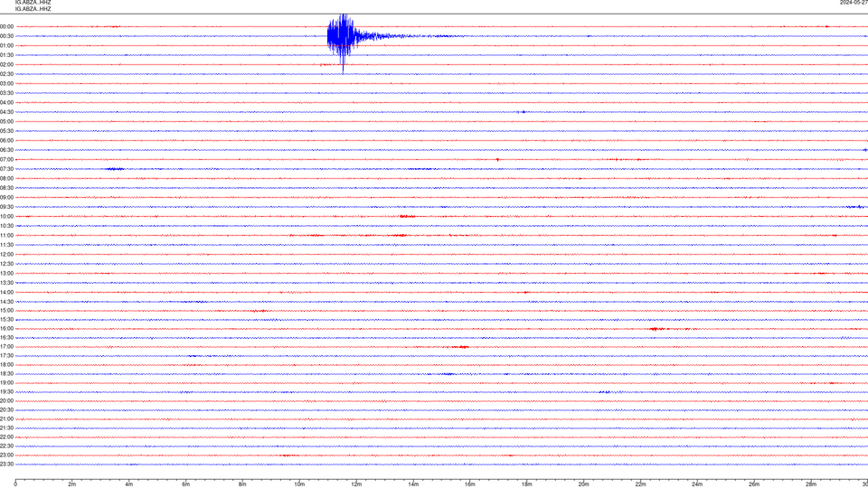Image resolution: width=868 pixels, height=488 pixels.
Task: Click the 18m axis tick label
Action: coord(526,484)
